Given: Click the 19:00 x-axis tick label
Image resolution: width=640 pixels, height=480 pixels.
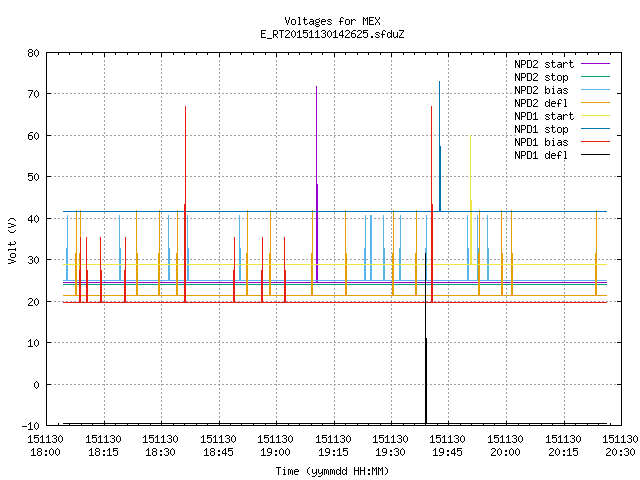Looking at the screenshot, I should [x=276, y=452].
